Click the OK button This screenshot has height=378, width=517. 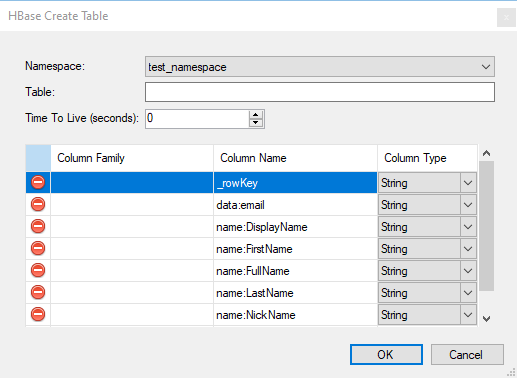pyautogui.click(x=386, y=355)
